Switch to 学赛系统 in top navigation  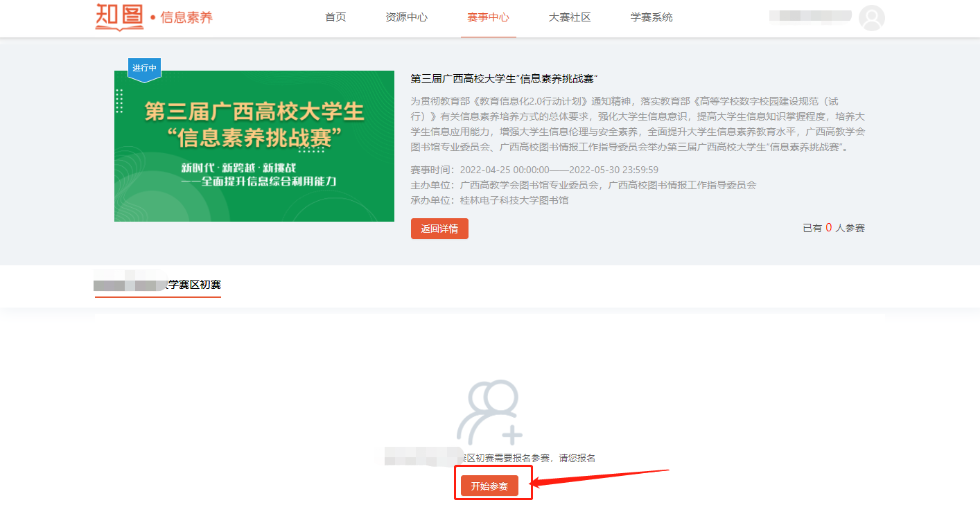click(x=651, y=17)
